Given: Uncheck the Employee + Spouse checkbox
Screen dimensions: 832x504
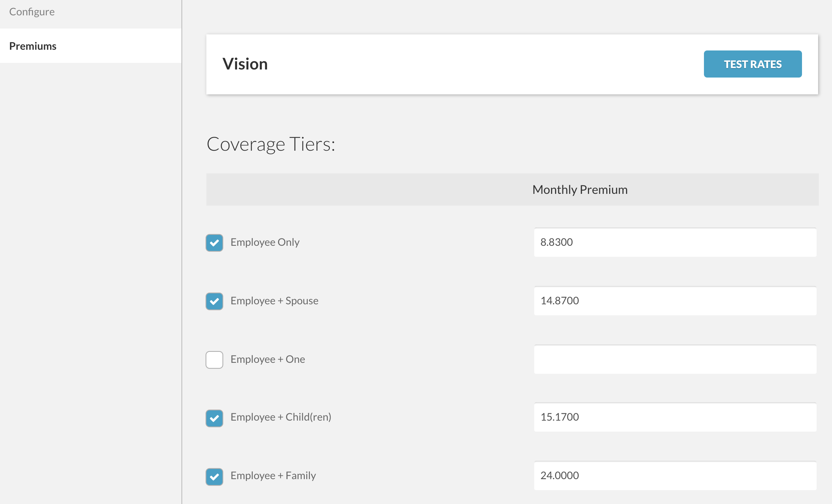Looking at the screenshot, I should [x=214, y=301].
